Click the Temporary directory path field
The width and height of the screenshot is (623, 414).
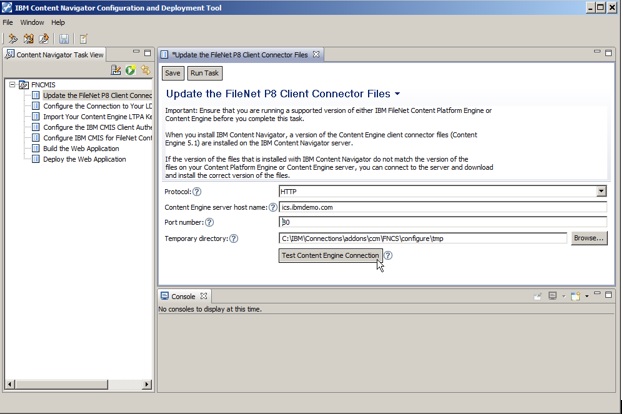(x=423, y=238)
